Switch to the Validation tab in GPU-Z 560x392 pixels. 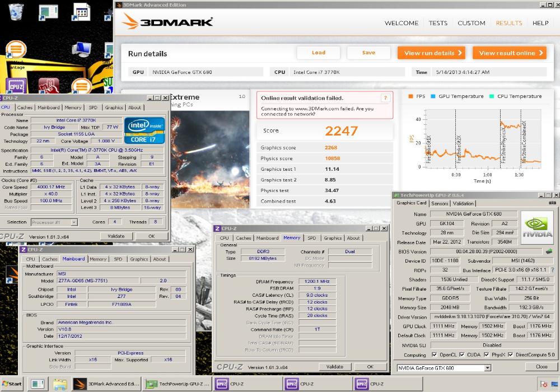point(463,203)
